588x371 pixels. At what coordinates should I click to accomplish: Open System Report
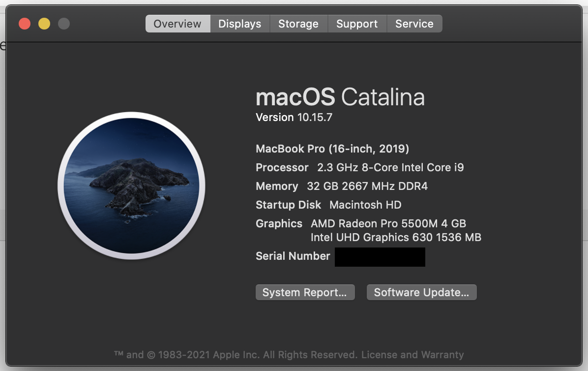(305, 292)
